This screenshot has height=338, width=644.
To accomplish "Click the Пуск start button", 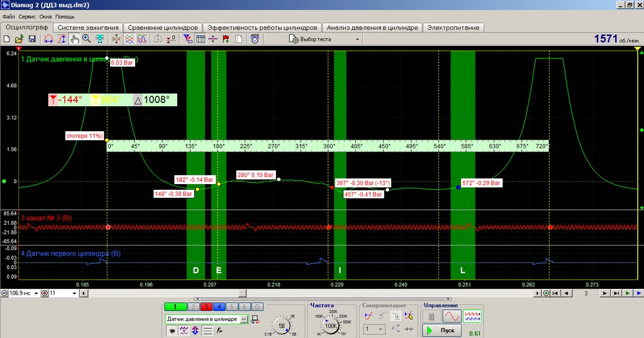I will point(442,330).
